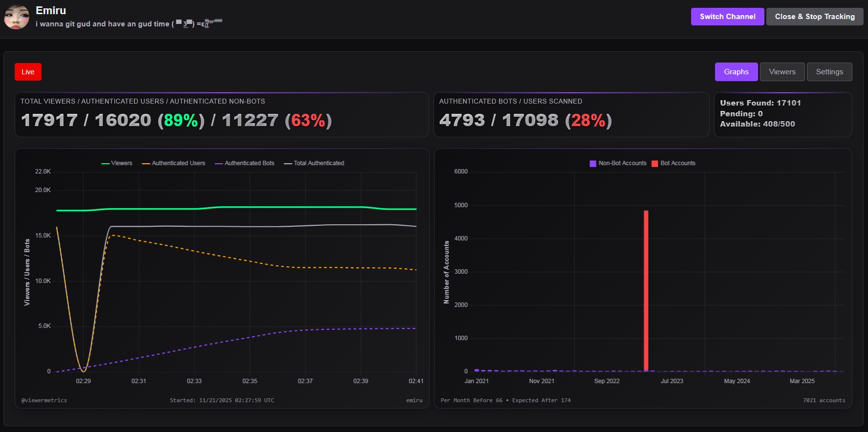Click the 'Started: 11/21/2025 02:27:59 UTC' text
The width and height of the screenshot is (868, 432).
[x=222, y=400]
